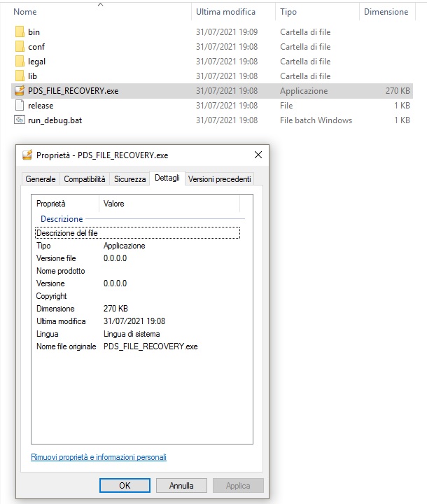Sort files by Ultima modifica column header

click(x=225, y=12)
